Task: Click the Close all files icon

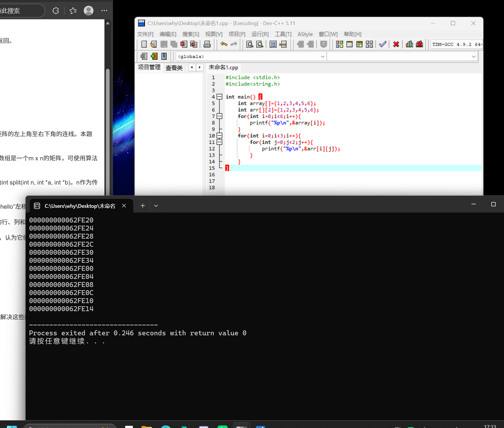Action: coord(194,44)
